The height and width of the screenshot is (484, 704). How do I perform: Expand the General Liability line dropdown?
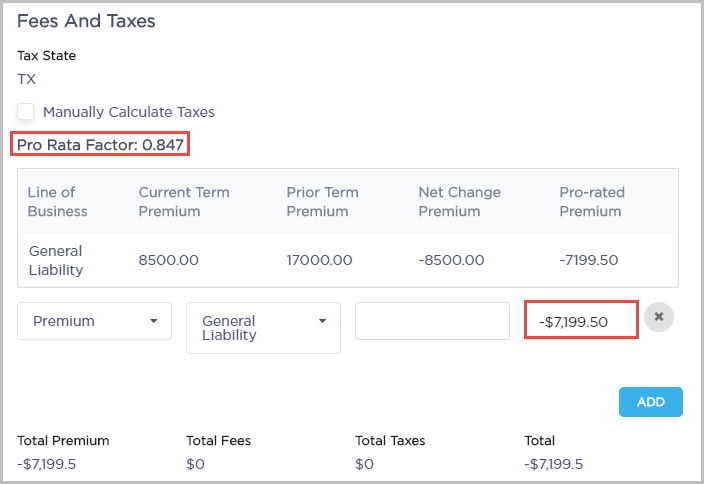click(x=263, y=328)
